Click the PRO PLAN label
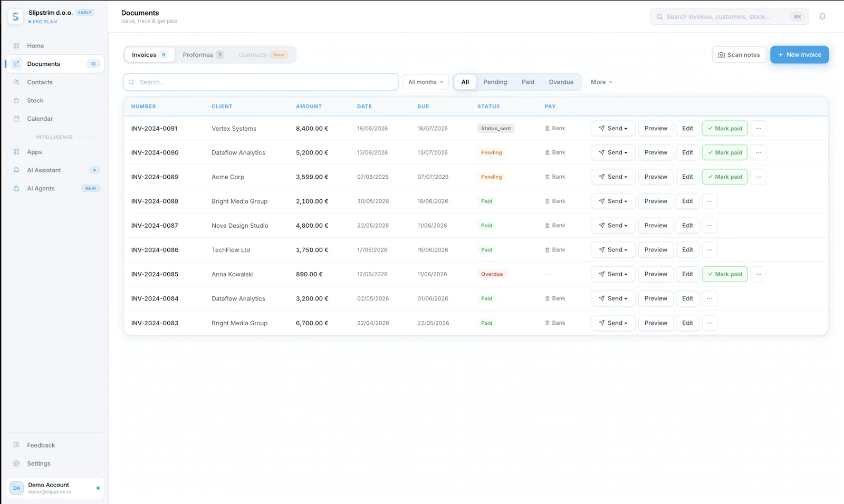This screenshot has width=844, height=504. [x=45, y=22]
